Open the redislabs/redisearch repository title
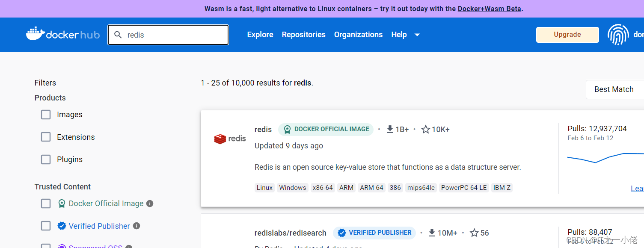This screenshot has height=248, width=644. 290,233
